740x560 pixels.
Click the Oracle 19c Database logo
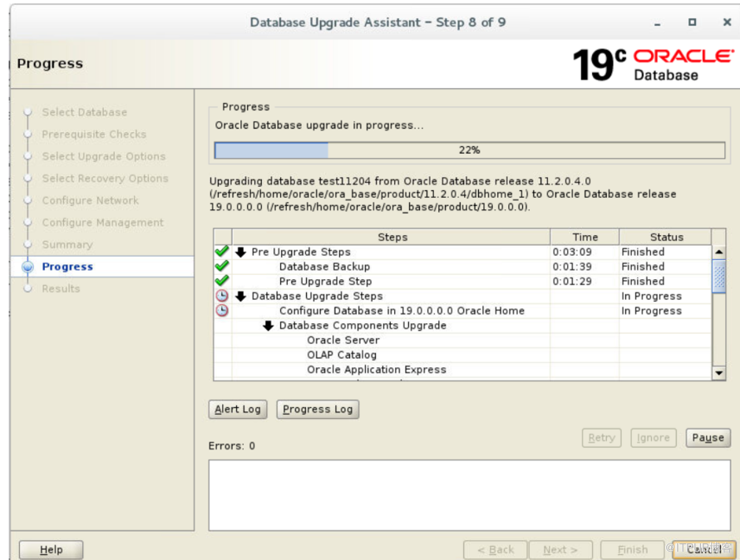[652, 64]
